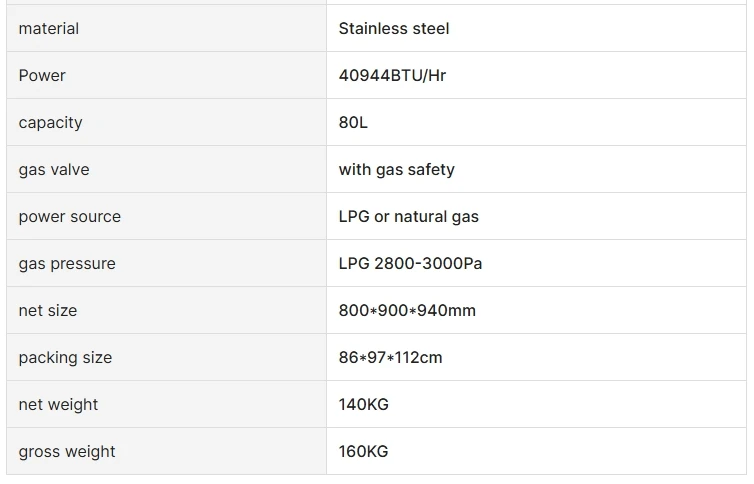
Task: Click the 'power source' label cell
Action: pos(69,216)
